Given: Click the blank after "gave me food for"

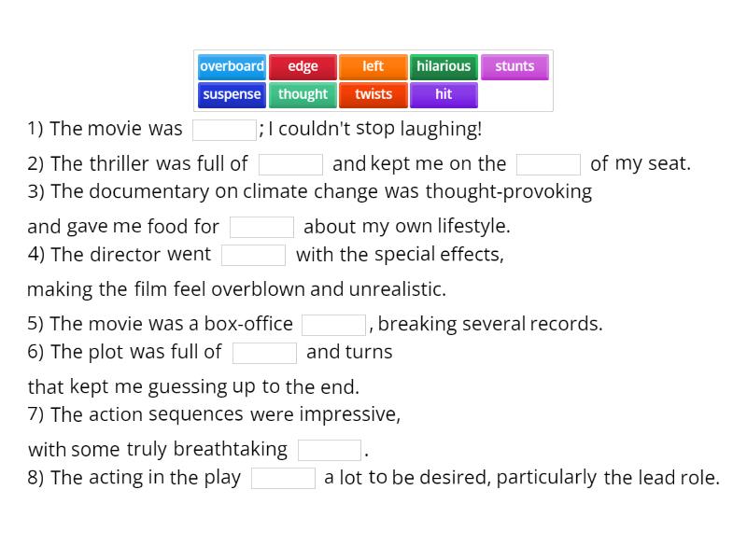Looking at the screenshot, I should [262, 226].
